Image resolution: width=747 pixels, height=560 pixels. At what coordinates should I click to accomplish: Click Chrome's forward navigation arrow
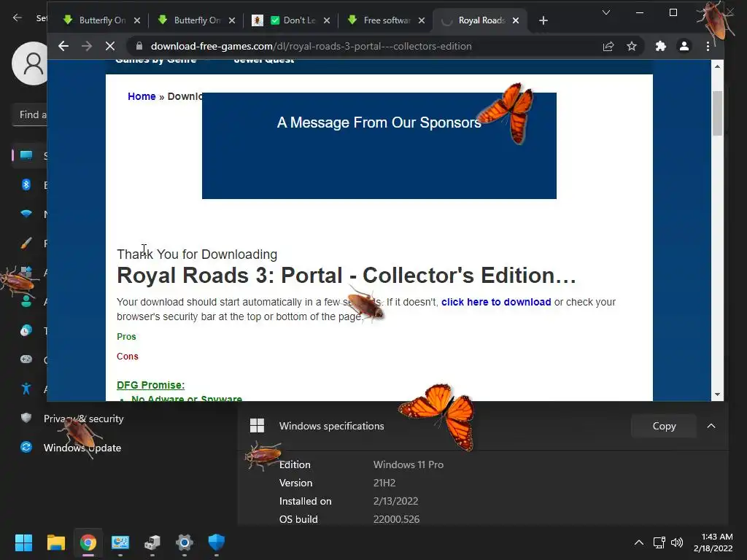pyautogui.click(x=87, y=46)
